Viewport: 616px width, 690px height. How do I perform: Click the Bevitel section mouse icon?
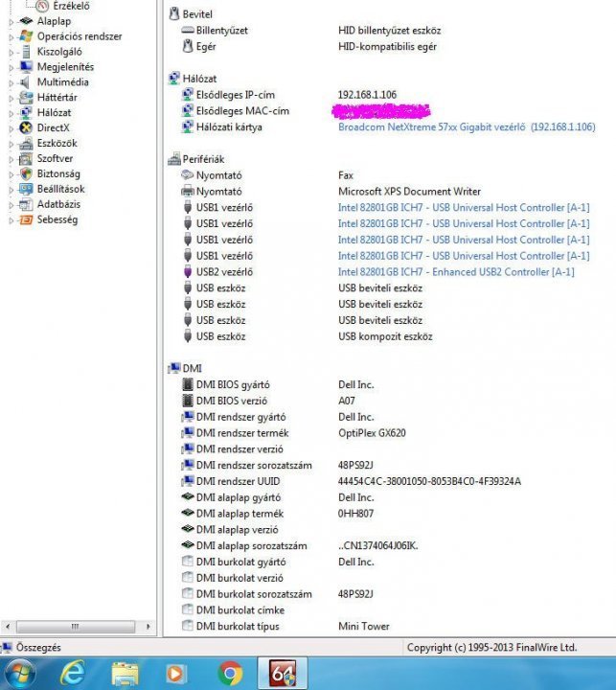pyautogui.click(x=174, y=13)
